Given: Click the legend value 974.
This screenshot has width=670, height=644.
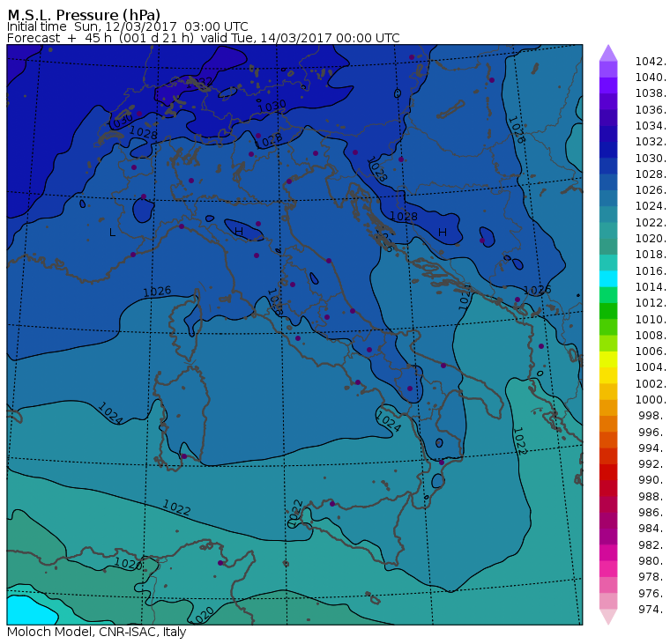Looking at the screenshot, I should [x=652, y=609].
